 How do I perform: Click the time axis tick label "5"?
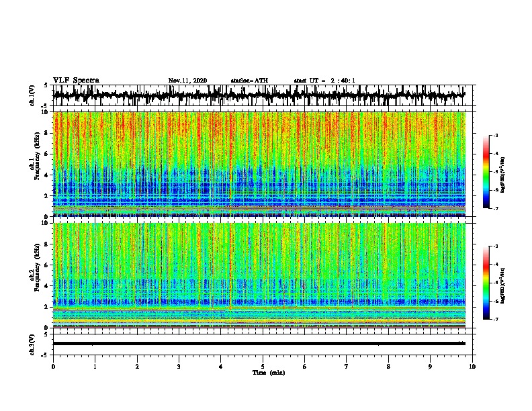point(263,367)
